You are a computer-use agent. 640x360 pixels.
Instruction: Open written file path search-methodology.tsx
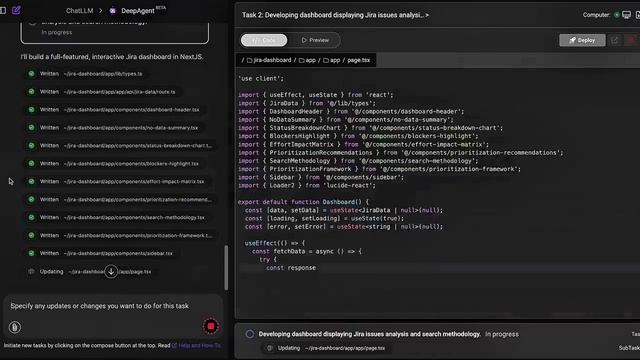(x=134, y=218)
